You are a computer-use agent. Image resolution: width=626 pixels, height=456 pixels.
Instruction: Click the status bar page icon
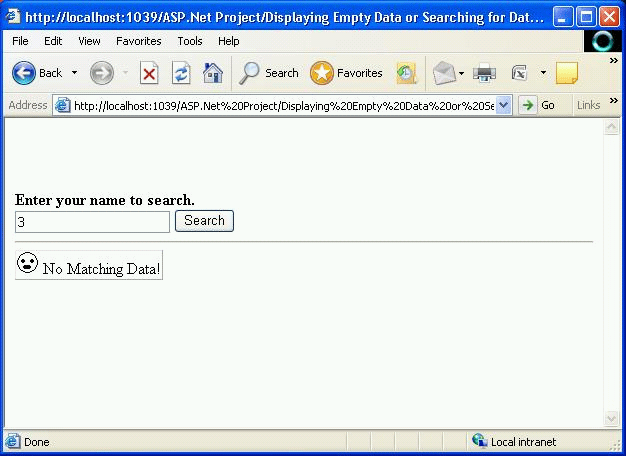pyautogui.click(x=12, y=442)
